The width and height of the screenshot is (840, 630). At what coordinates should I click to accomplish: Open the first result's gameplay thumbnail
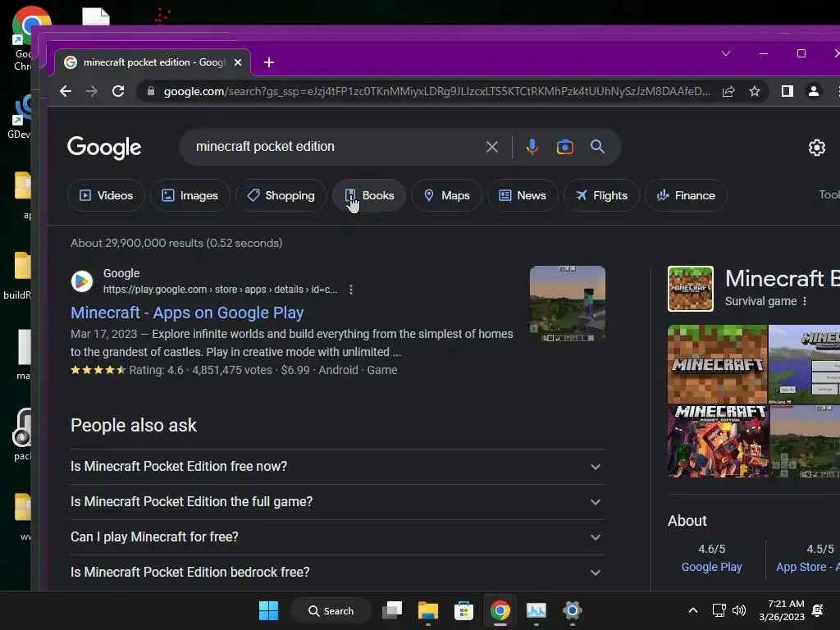(x=568, y=304)
